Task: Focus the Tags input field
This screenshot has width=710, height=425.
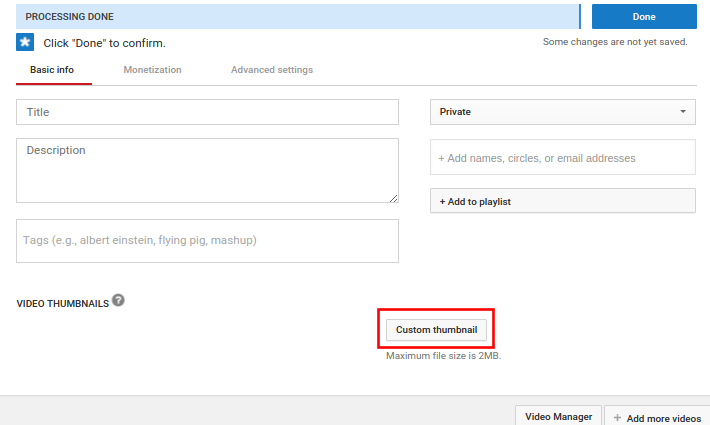Action: click(207, 241)
